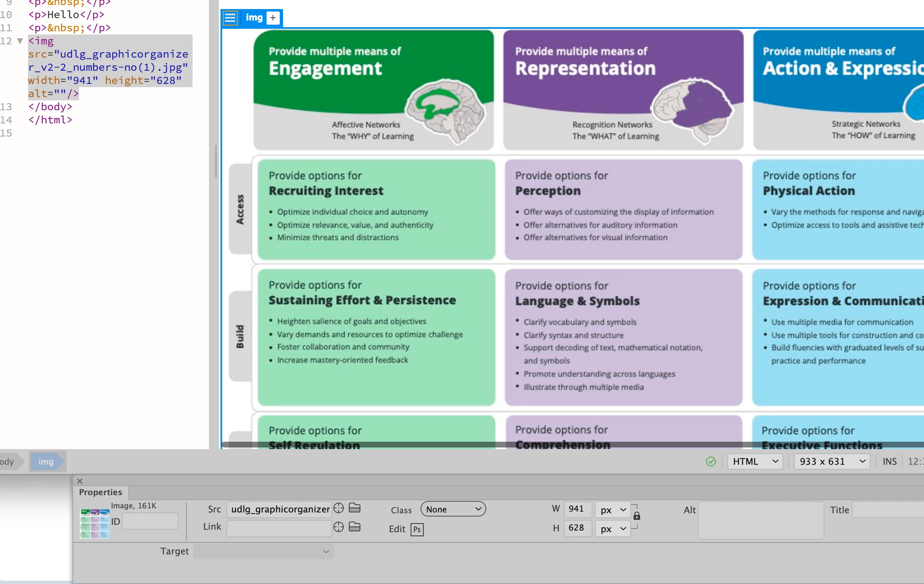Open the 933 x 631 window size dropdown
The image size is (924, 584).
point(832,461)
